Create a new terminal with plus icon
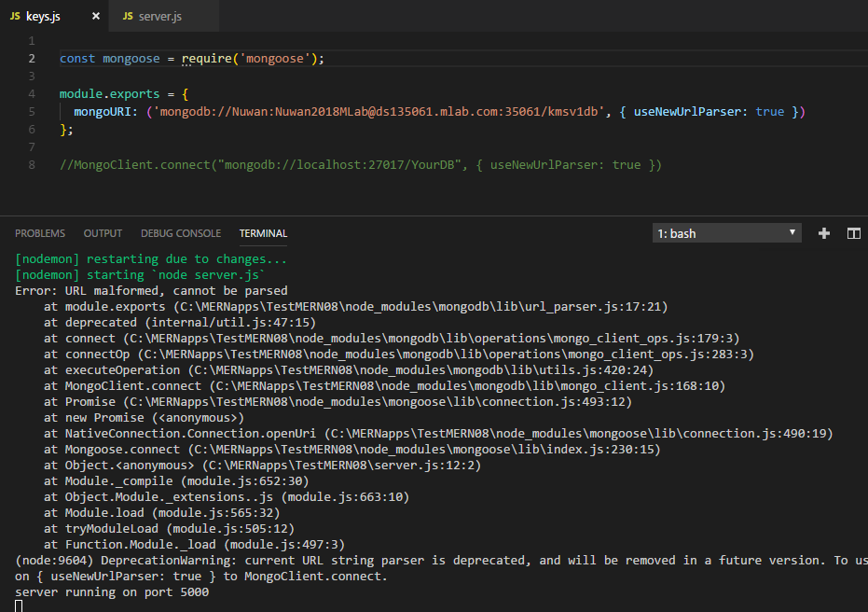This screenshot has height=612, width=868. (823, 233)
